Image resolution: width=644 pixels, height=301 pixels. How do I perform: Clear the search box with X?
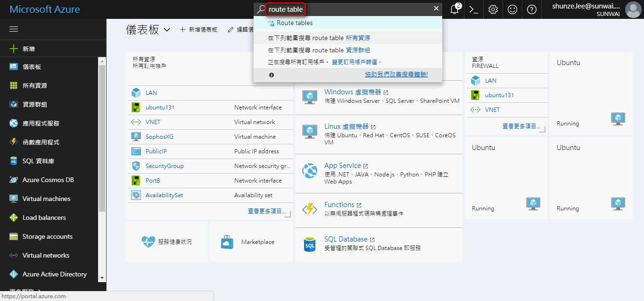[436, 8]
